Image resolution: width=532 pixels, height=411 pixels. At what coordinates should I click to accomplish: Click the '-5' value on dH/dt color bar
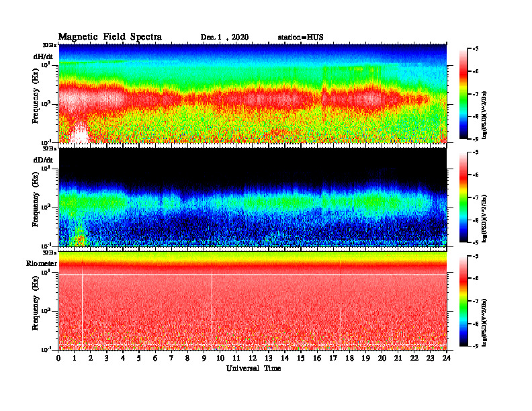click(476, 49)
